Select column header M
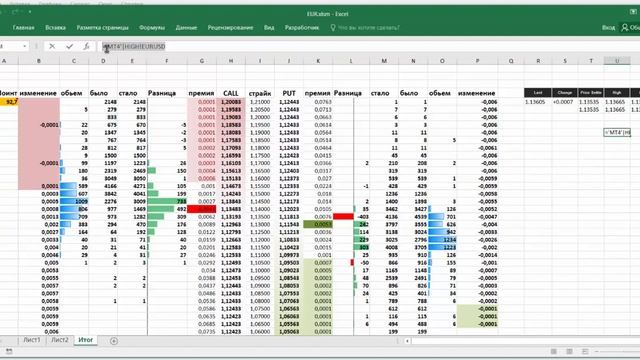Viewport: 640px width, 360px height. (x=384, y=61)
